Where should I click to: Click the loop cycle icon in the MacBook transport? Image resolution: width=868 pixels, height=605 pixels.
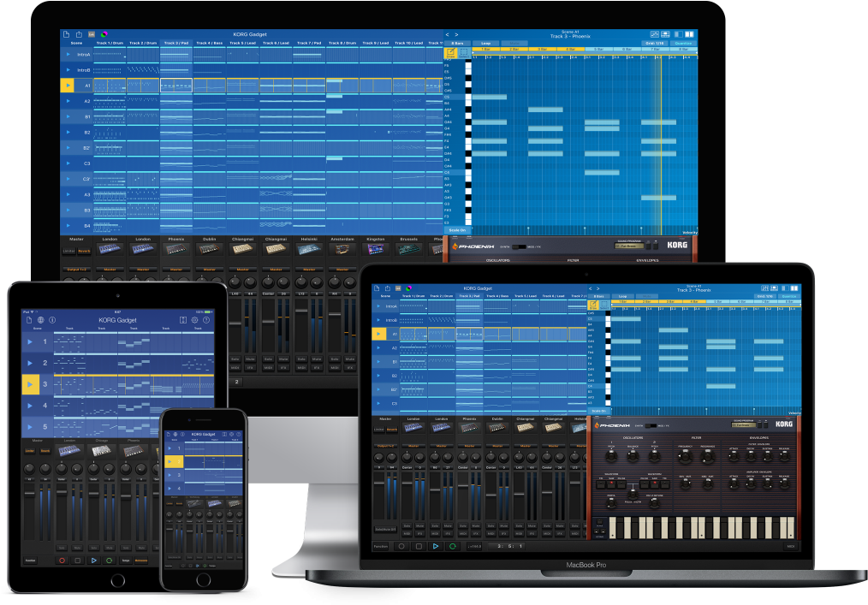click(x=453, y=548)
